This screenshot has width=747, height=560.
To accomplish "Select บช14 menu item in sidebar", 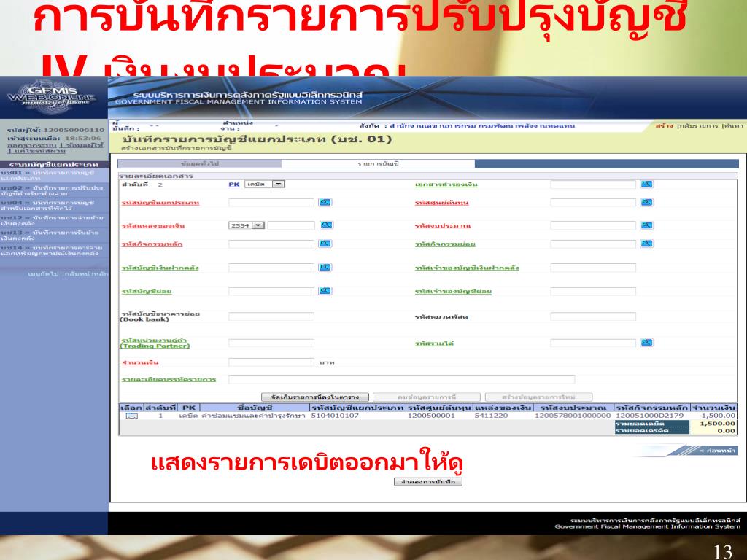I will (54, 251).
